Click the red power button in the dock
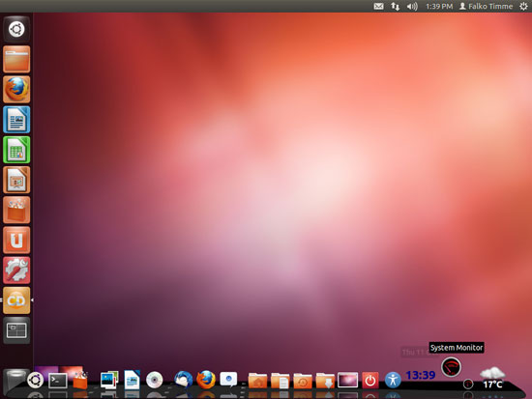Image resolution: width=532 pixels, height=399 pixels. [370, 380]
